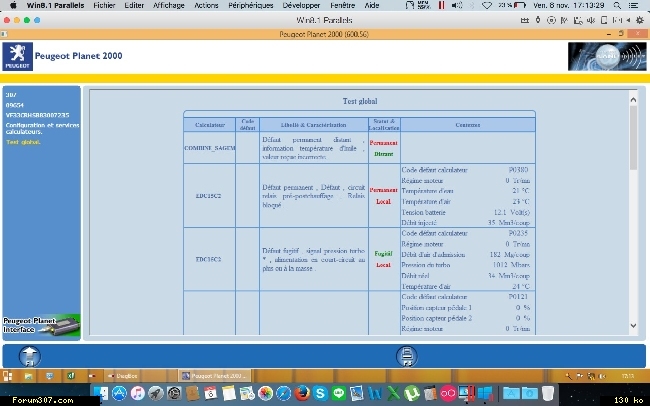Click the Peugeot lion logo
This screenshot has height=406, width=650.
(14, 54)
